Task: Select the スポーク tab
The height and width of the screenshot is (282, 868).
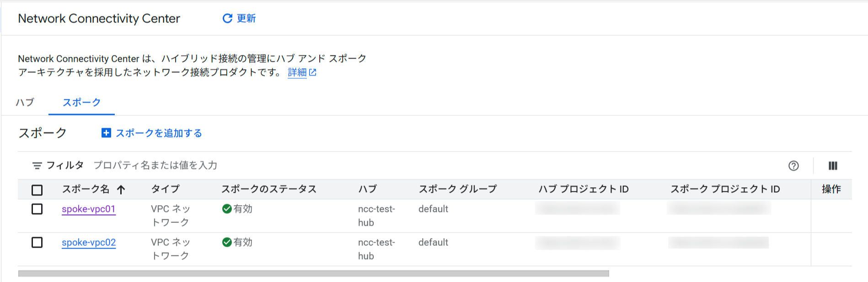Action: (81, 103)
